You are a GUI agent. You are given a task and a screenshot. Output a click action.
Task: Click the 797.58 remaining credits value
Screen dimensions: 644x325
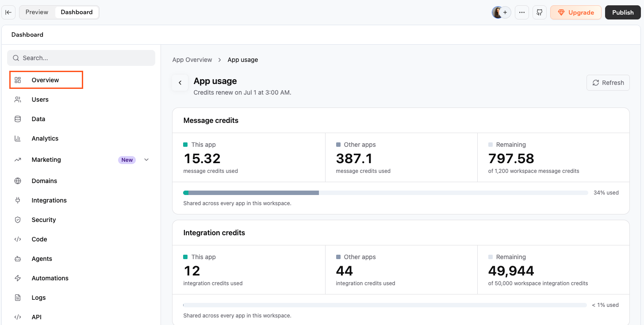pyautogui.click(x=511, y=158)
